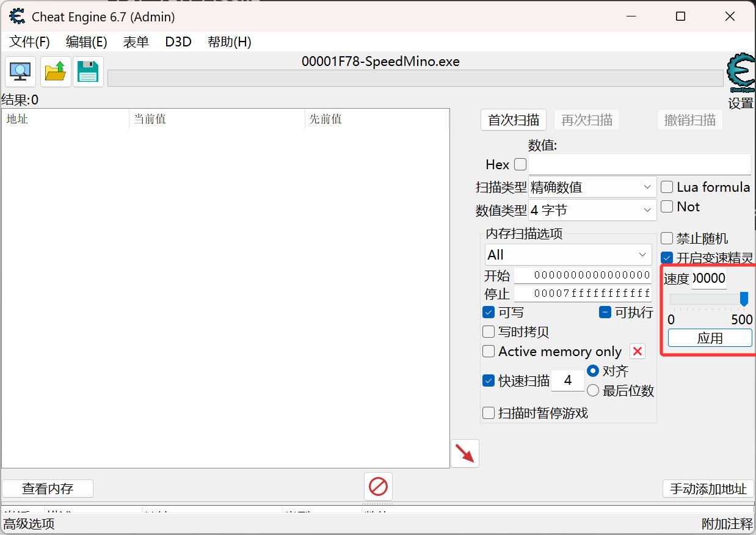Open the 数值类型 4 字节 dropdown
The height and width of the screenshot is (535, 756).
click(592, 210)
